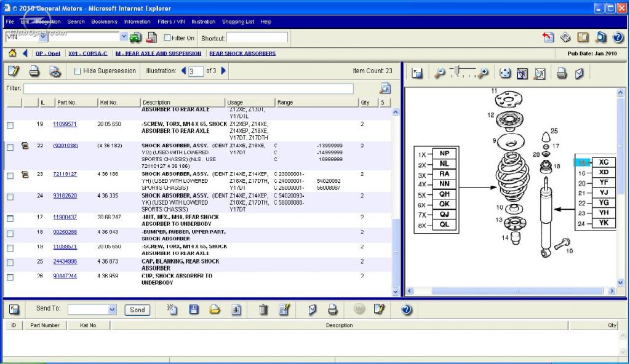This screenshot has width=630, height=364.
Task: Open a shopping list via folder icon
Action: (x=215, y=309)
